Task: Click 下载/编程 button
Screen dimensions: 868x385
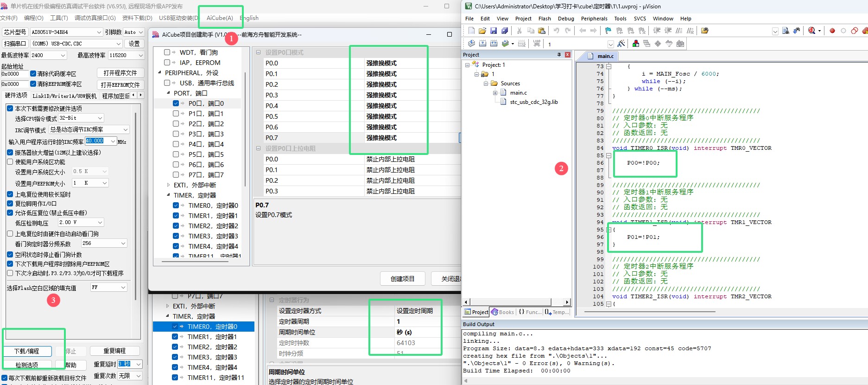Action: (26, 351)
